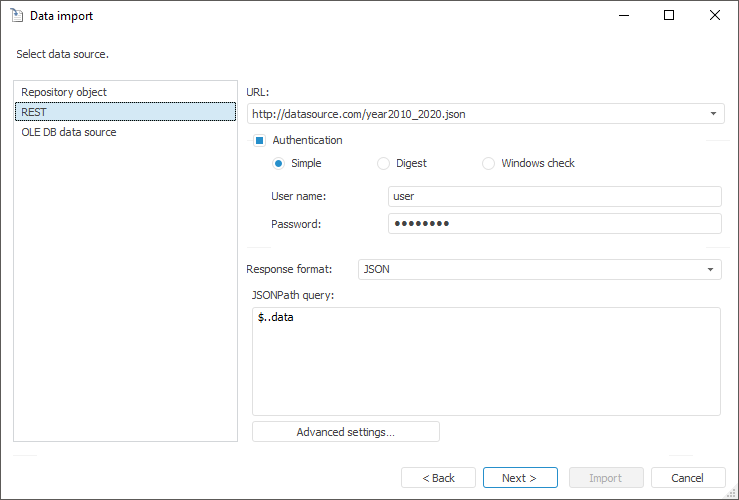Open Advanced settings
Screen dimensions: 739x500
click(346, 432)
